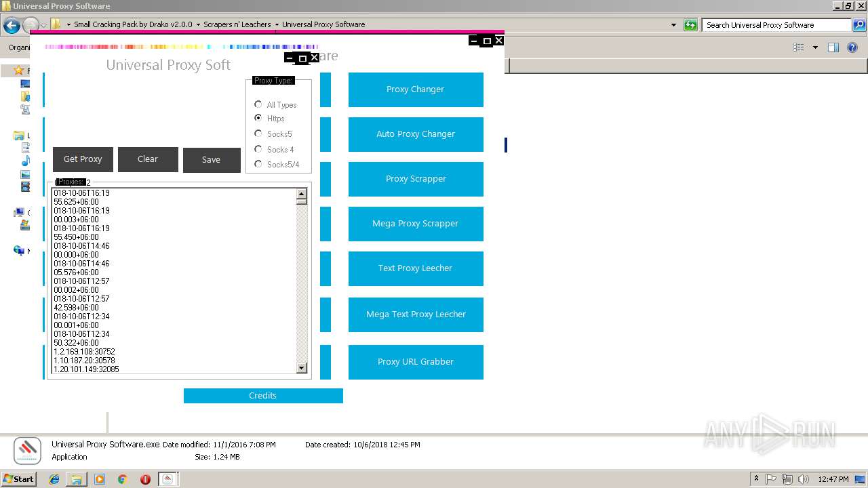Click the Favorites star in navigation pane
This screenshot has width=868, height=488.
point(19,70)
